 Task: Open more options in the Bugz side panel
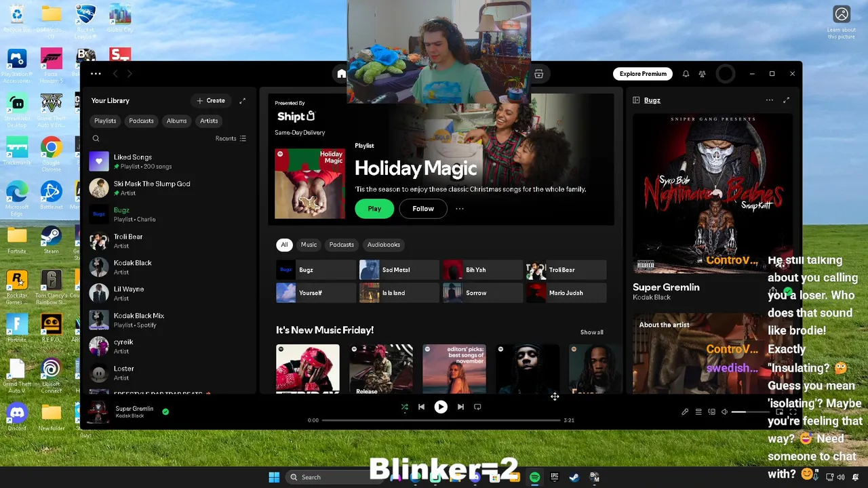tap(770, 100)
